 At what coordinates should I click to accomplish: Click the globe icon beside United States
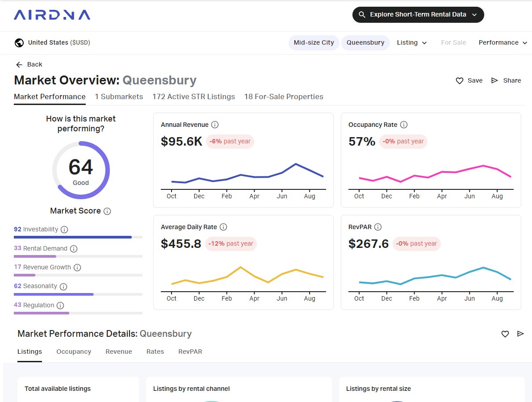[x=19, y=43]
